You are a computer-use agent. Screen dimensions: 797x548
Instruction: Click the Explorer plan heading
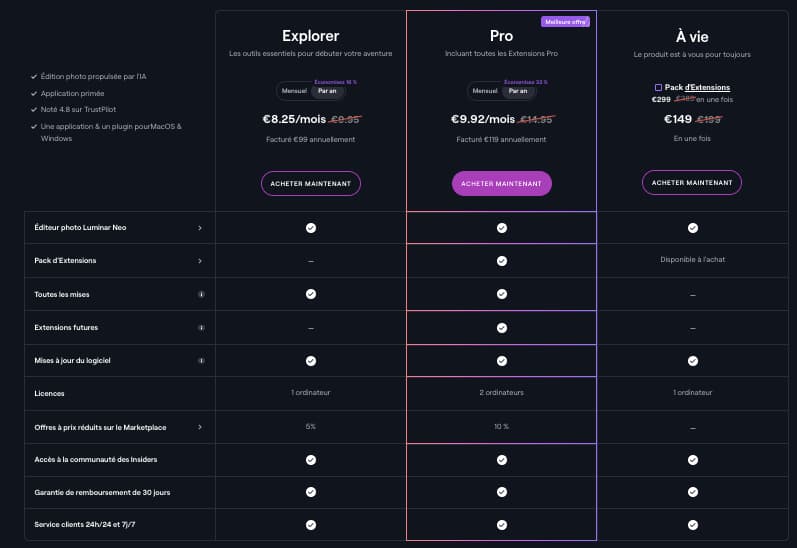tap(311, 36)
